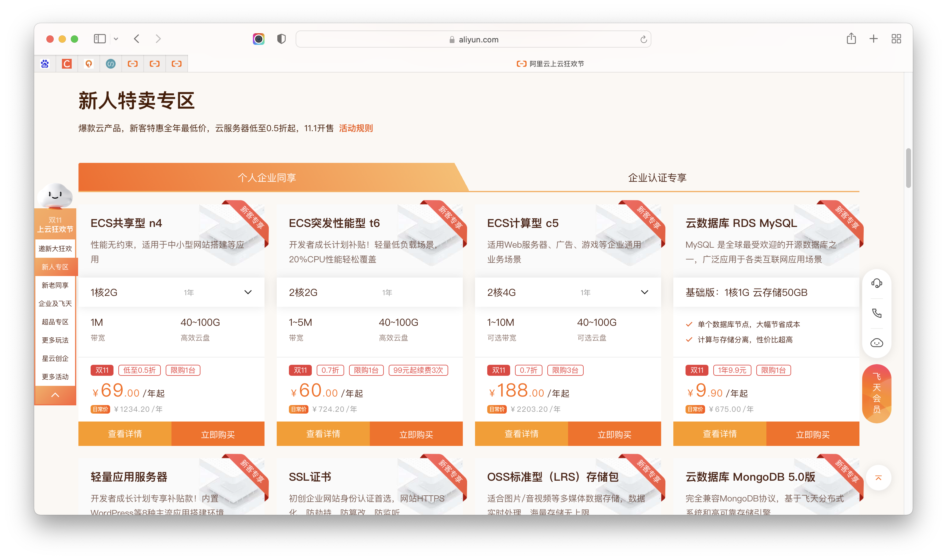Image resolution: width=947 pixels, height=560 pixels.
Task: Open the OSS标准型 存储包 card
Action: 568,487
